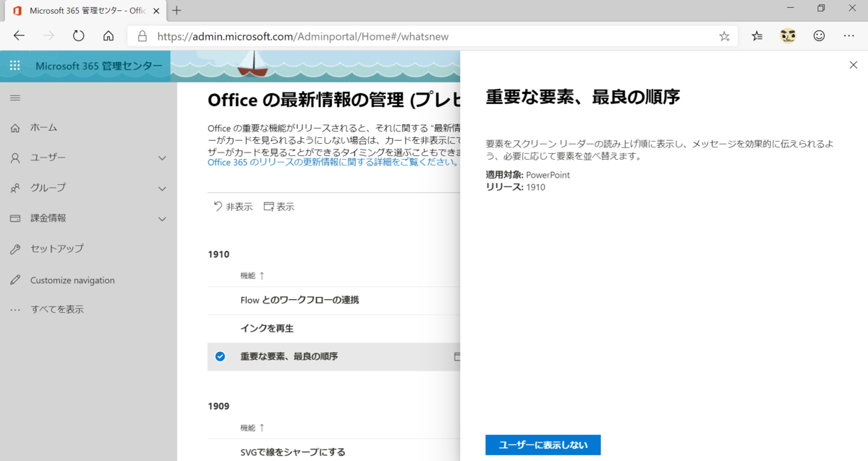
Task: Sort 1909 list by 機能 column
Action: pos(252,428)
